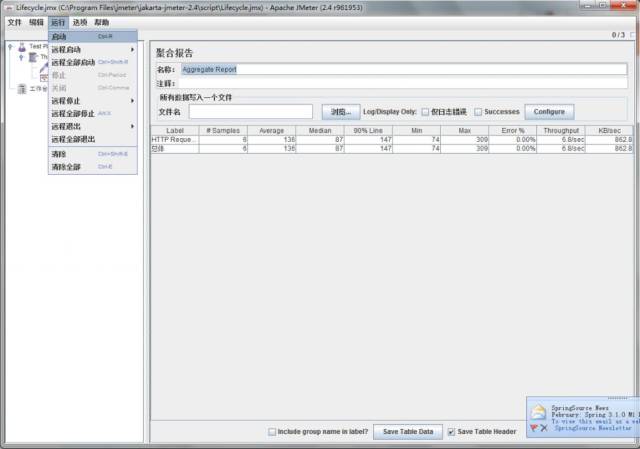The image size is (640, 449).
Task: Click the Error % column header
Action: coord(513,131)
